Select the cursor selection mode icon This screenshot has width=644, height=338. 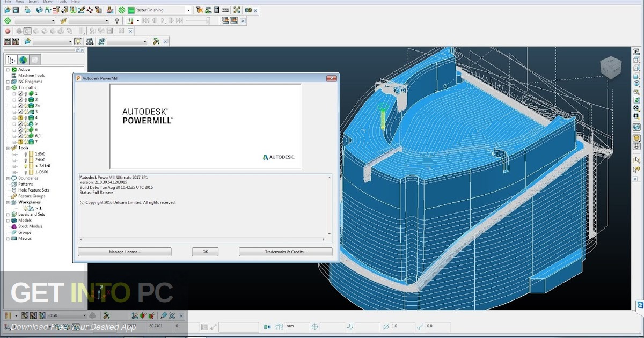coord(637,159)
